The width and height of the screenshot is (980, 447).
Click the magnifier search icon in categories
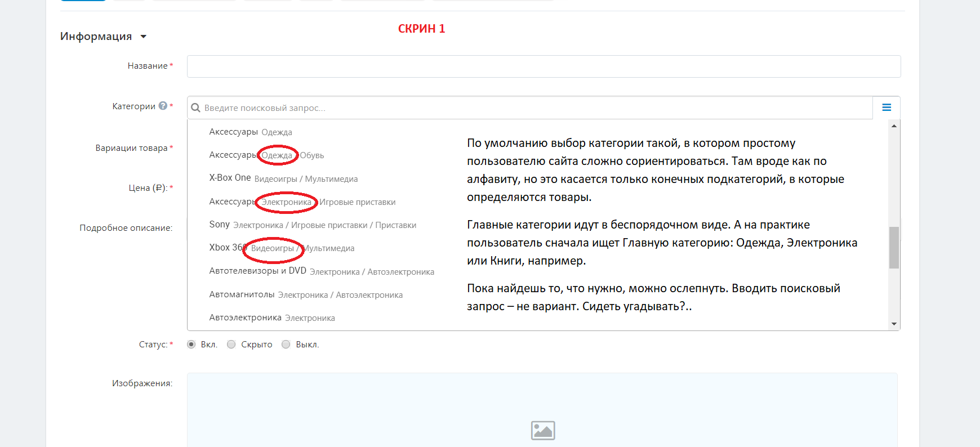coord(195,108)
